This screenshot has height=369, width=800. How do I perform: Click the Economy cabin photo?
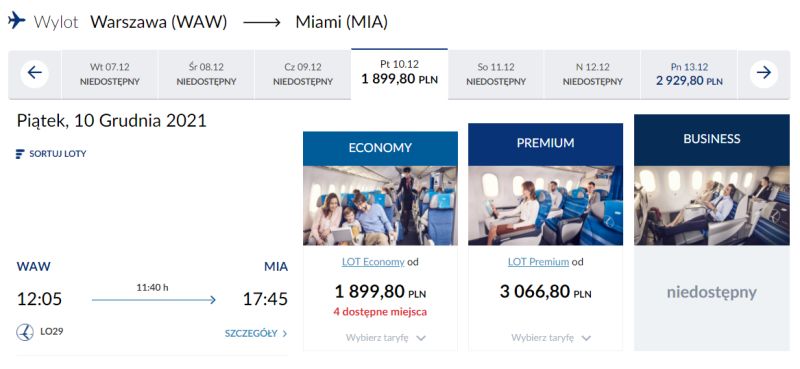coord(380,206)
